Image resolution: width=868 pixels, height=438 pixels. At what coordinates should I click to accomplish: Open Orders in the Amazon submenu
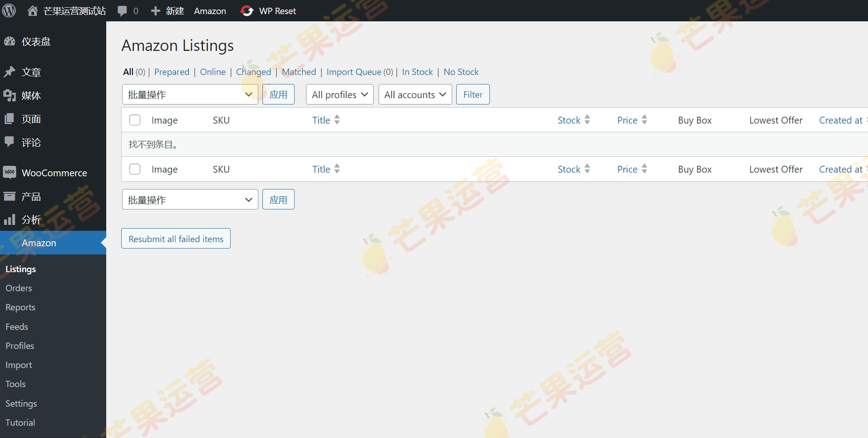tap(19, 288)
